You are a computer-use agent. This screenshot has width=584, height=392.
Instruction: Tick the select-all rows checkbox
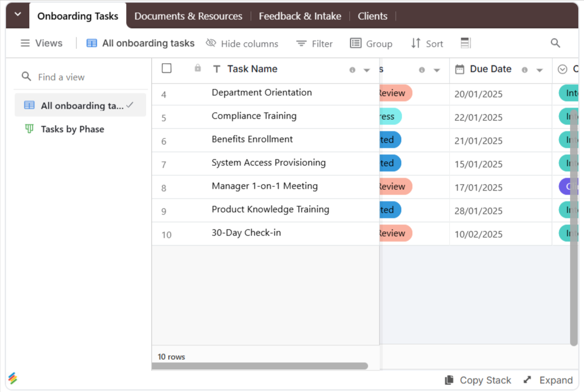pos(166,68)
